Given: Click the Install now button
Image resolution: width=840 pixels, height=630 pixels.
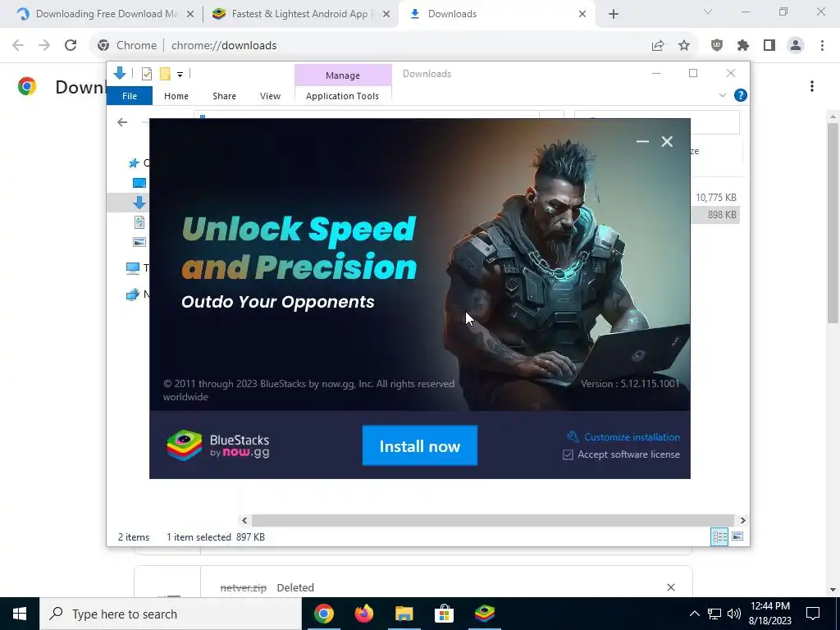Looking at the screenshot, I should pos(419,445).
